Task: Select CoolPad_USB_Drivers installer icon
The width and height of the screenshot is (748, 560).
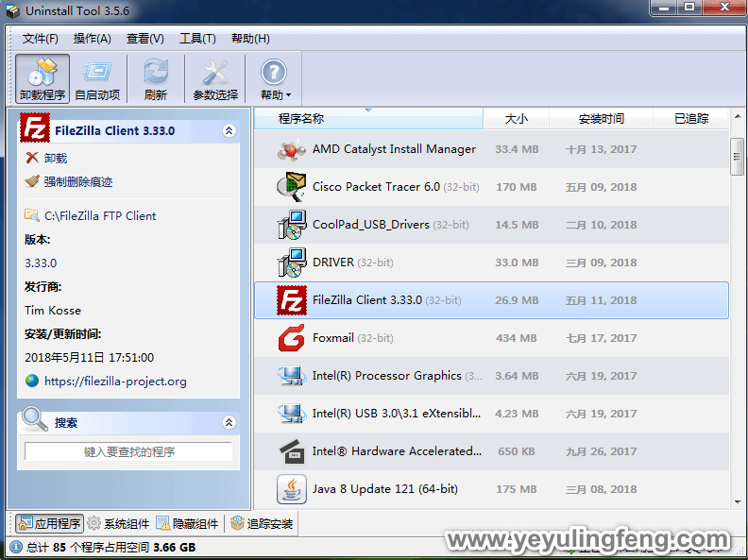Action: click(291, 224)
